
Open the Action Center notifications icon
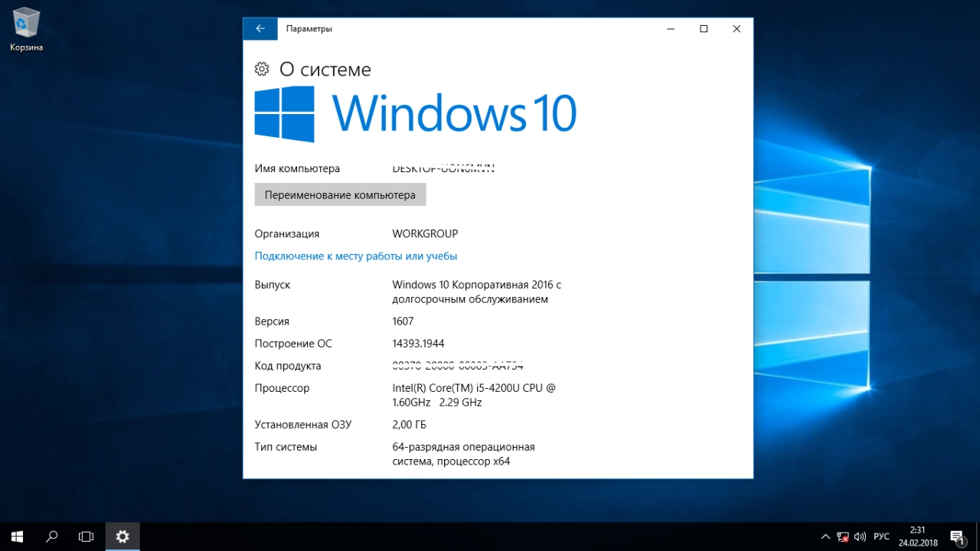click(956, 536)
